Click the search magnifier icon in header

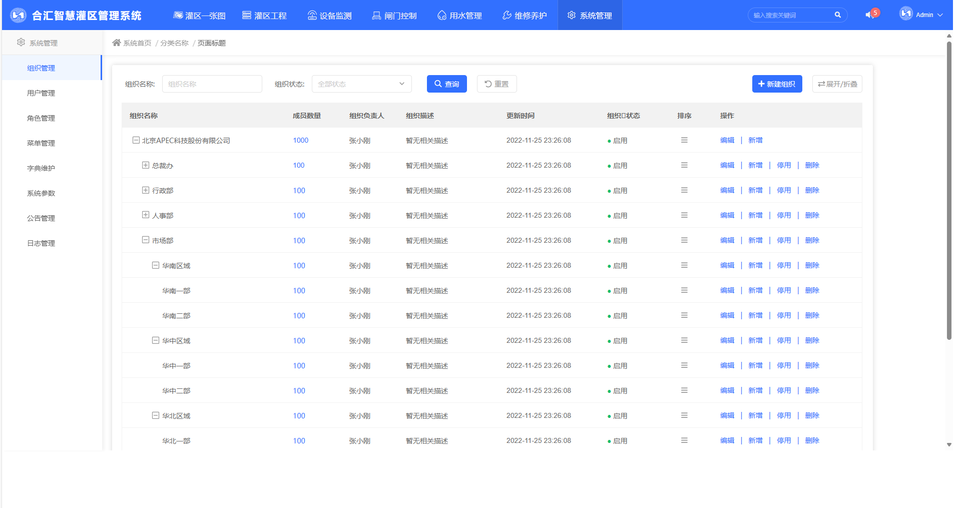click(837, 15)
